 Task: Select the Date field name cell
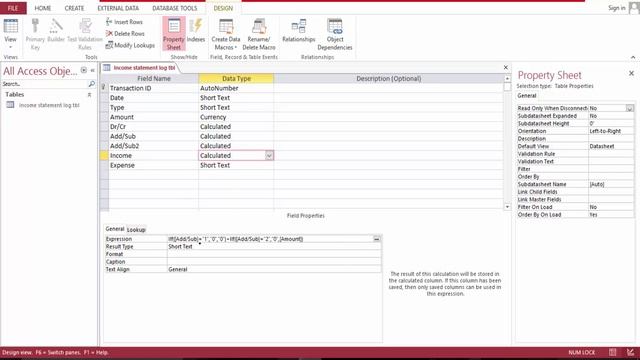pyautogui.click(x=153, y=98)
